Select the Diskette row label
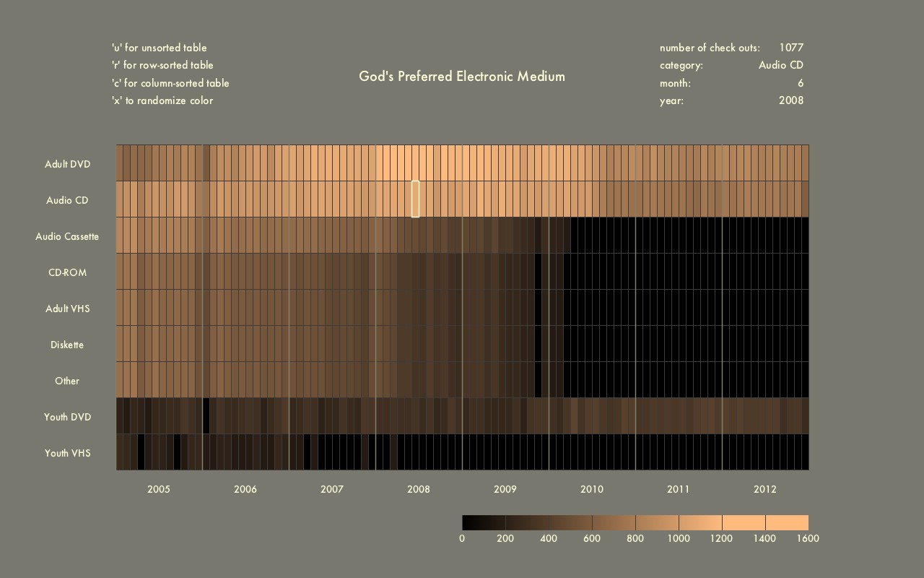 tap(67, 345)
